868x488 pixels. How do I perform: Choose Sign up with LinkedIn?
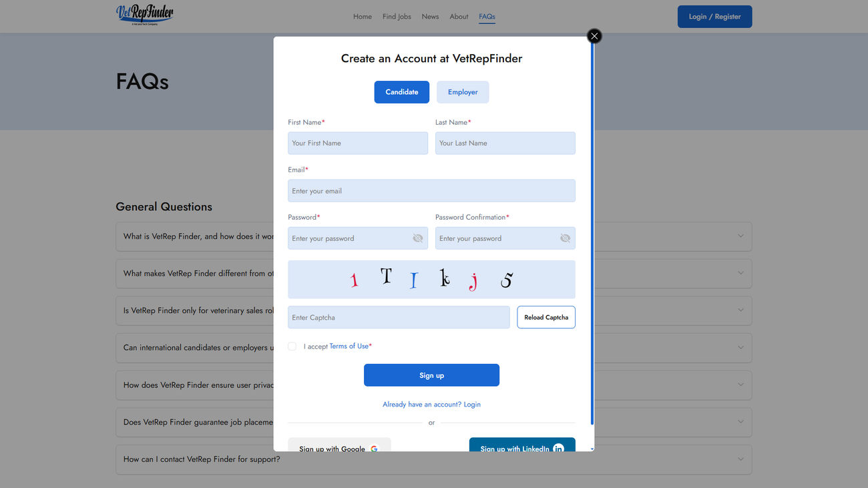(x=522, y=445)
